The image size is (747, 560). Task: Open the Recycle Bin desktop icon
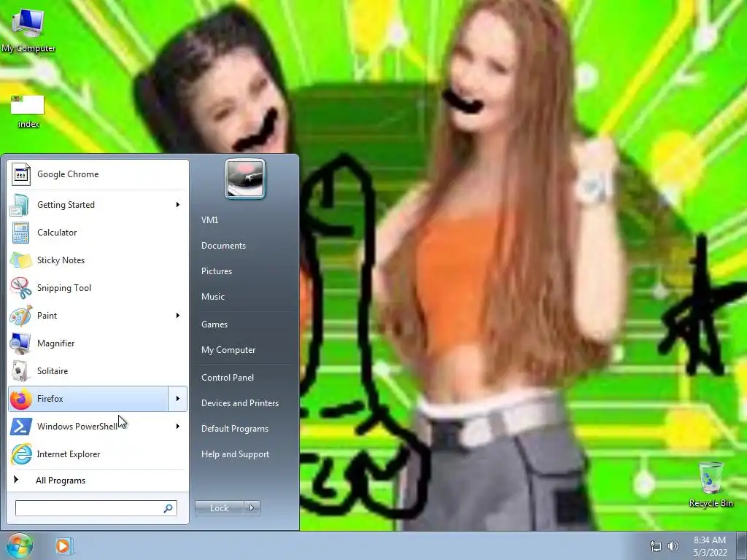[x=711, y=484]
